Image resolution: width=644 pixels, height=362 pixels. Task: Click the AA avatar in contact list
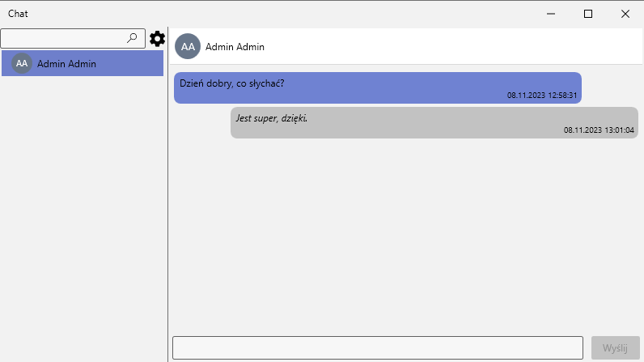22,63
